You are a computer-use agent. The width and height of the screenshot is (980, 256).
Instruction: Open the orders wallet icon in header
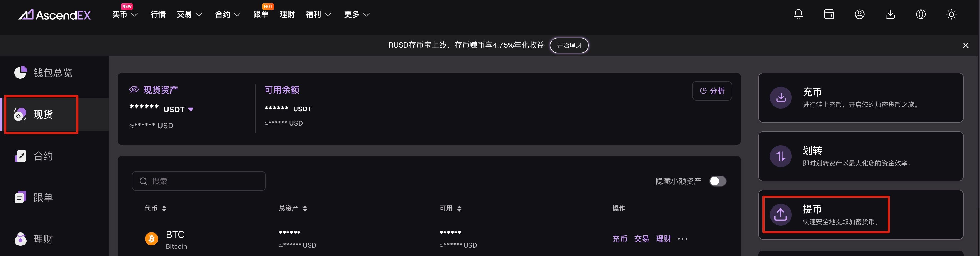pos(829,14)
